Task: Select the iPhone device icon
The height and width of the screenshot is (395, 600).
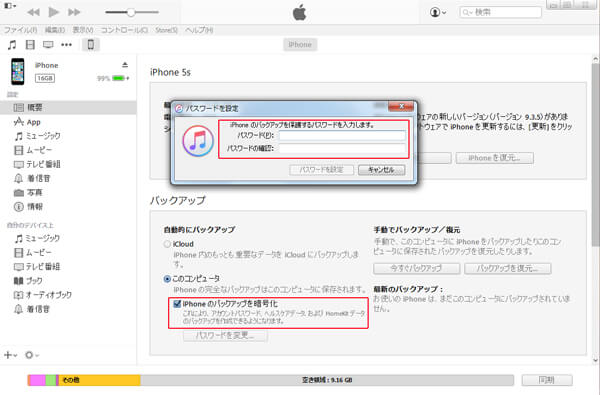Action: (x=91, y=45)
